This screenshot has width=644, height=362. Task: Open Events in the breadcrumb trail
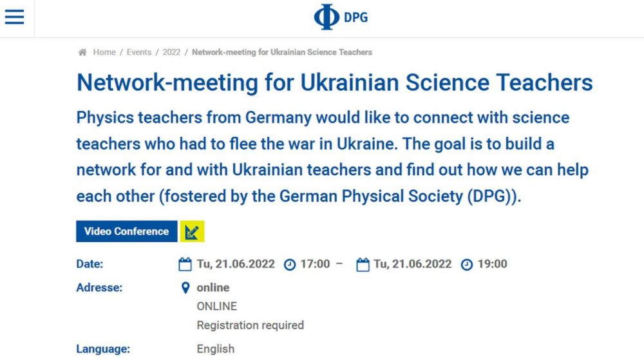[139, 52]
